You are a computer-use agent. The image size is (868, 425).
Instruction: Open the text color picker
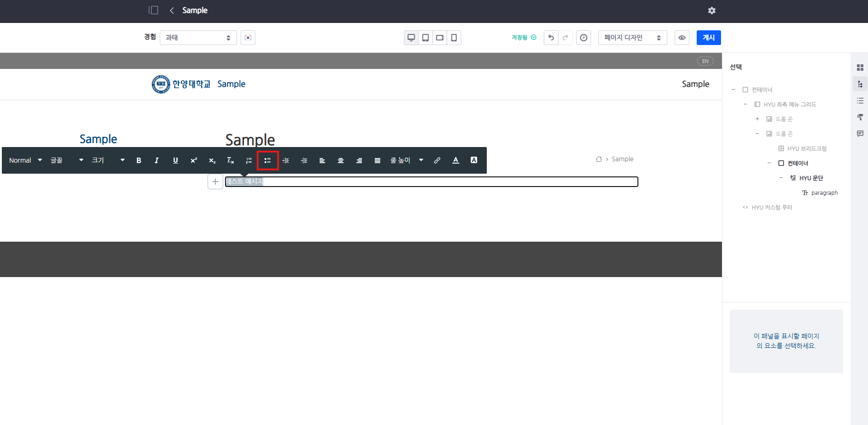[456, 160]
